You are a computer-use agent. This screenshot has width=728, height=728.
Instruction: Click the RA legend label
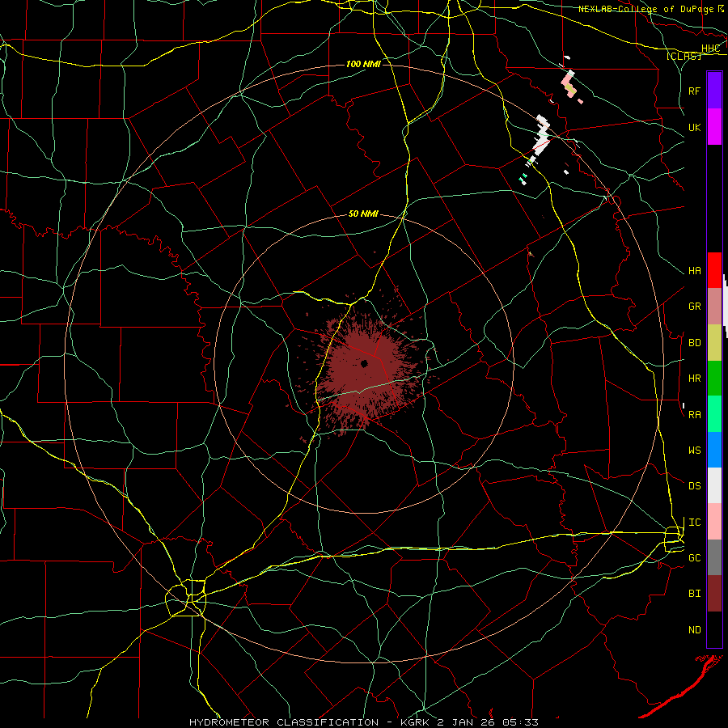[695, 415]
